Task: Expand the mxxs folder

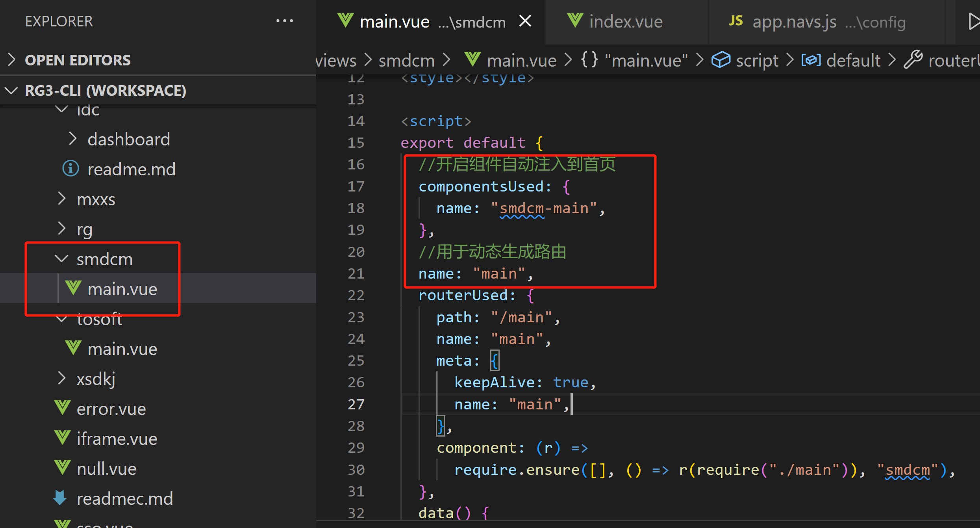Action: click(61, 199)
